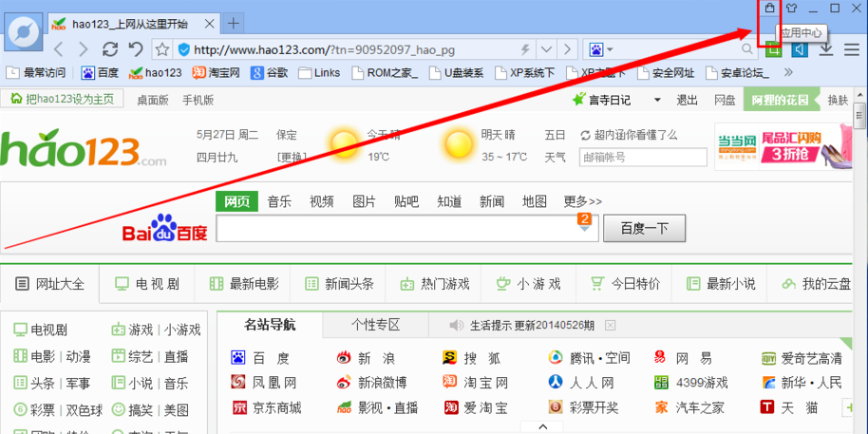Open the orange 2 suggestion dropdown
Screen dimensions: 868x434
585,222
